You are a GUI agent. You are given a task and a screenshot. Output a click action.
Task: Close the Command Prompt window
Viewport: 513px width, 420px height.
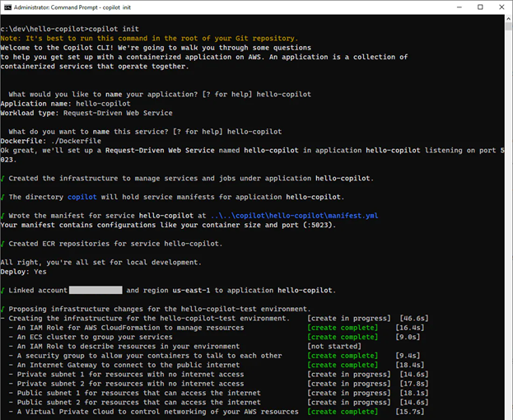tap(501, 7)
